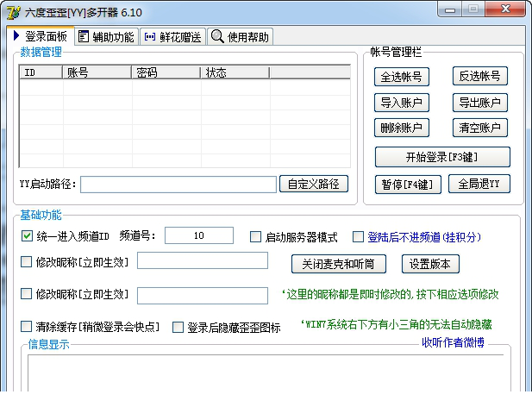Image resolution: width=532 pixels, height=407 pixels.
Task: Click the 自定义路径 button
Action: (x=314, y=184)
